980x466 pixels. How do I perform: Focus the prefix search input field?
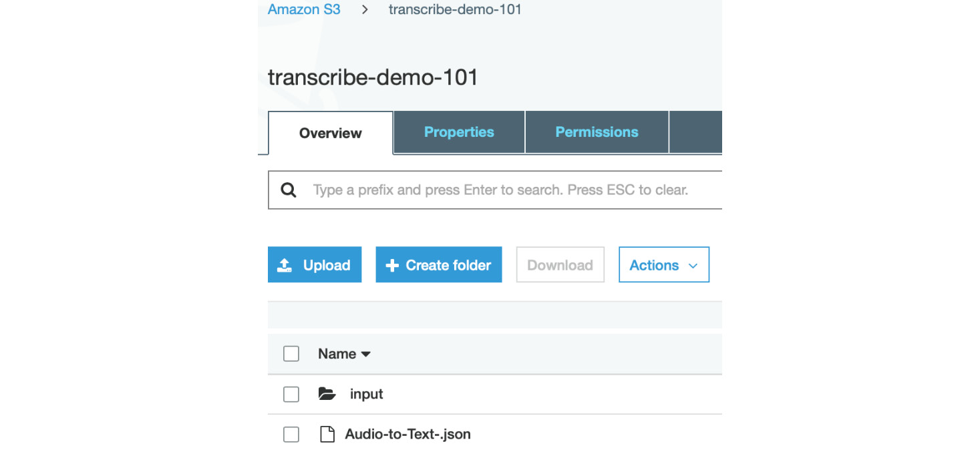[x=495, y=190]
